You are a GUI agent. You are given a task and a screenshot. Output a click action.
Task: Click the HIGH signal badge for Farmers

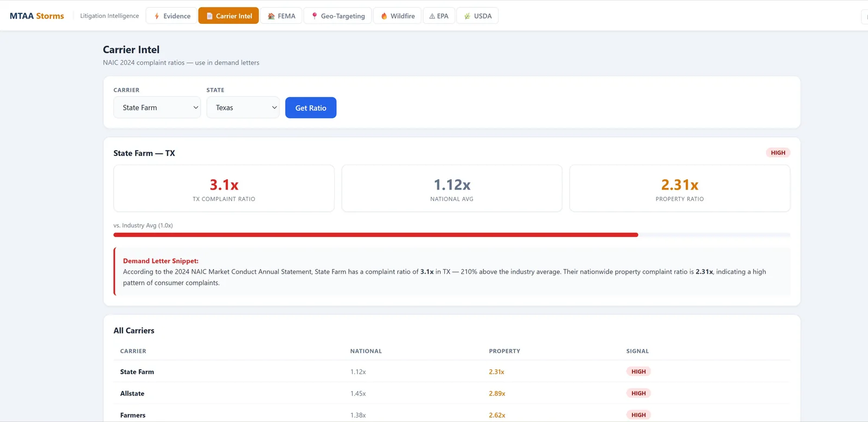tap(639, 415)
